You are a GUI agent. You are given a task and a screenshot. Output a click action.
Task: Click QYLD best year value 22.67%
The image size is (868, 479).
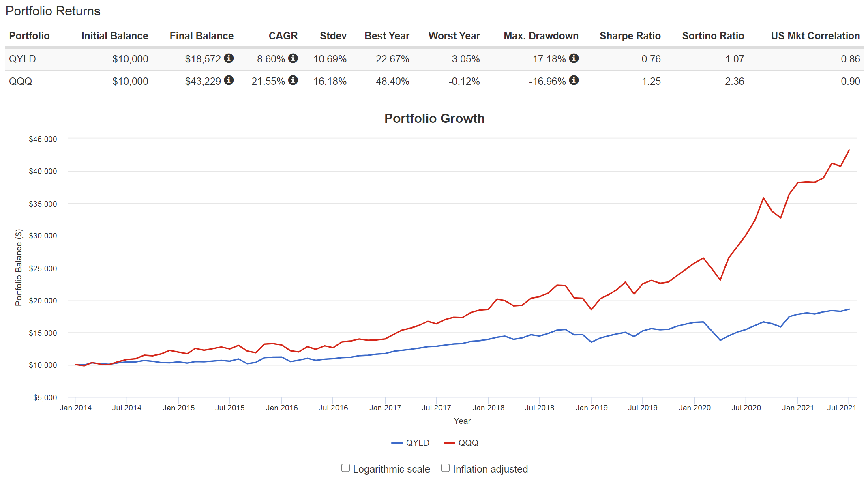[x=392, y=59]
